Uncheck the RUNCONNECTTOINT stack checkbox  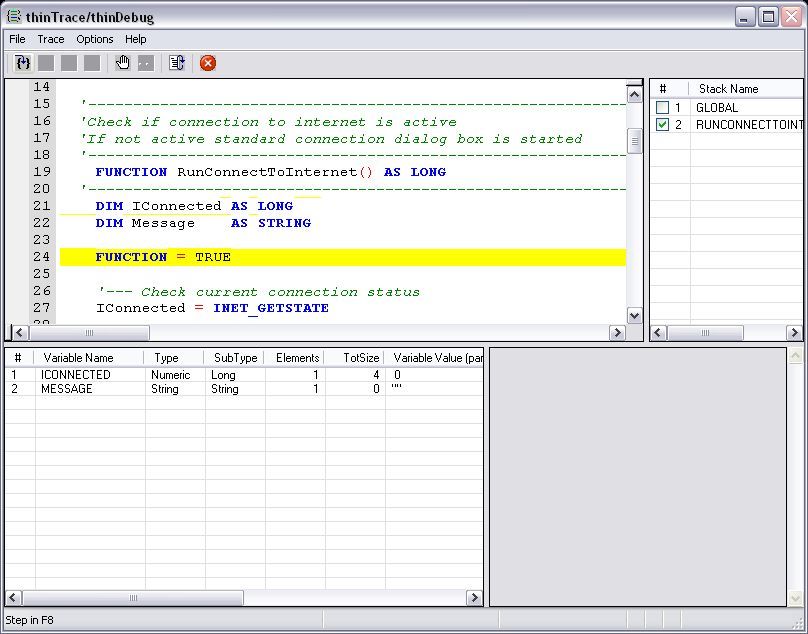pyautogui.click(x=662, y=125)
